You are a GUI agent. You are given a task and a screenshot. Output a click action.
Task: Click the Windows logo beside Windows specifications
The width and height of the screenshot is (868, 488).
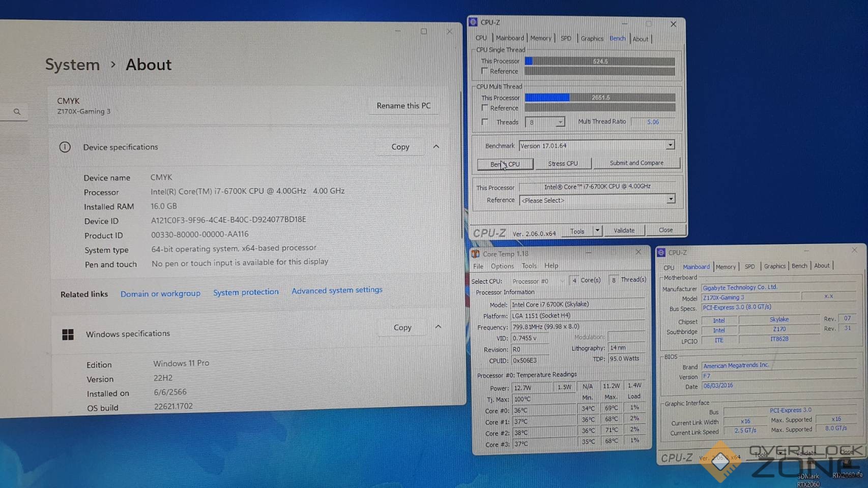point(68,334)
